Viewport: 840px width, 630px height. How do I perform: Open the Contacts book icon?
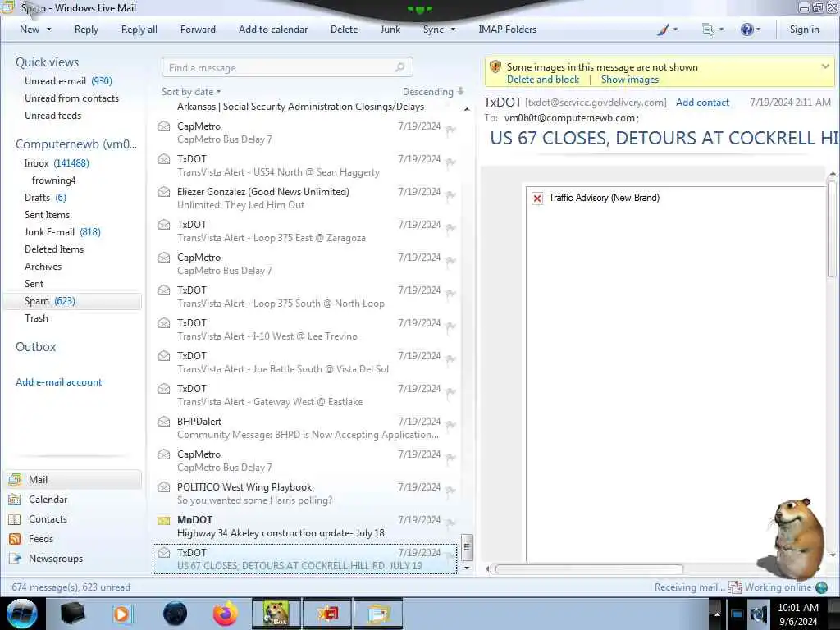[x=15, y=519]
